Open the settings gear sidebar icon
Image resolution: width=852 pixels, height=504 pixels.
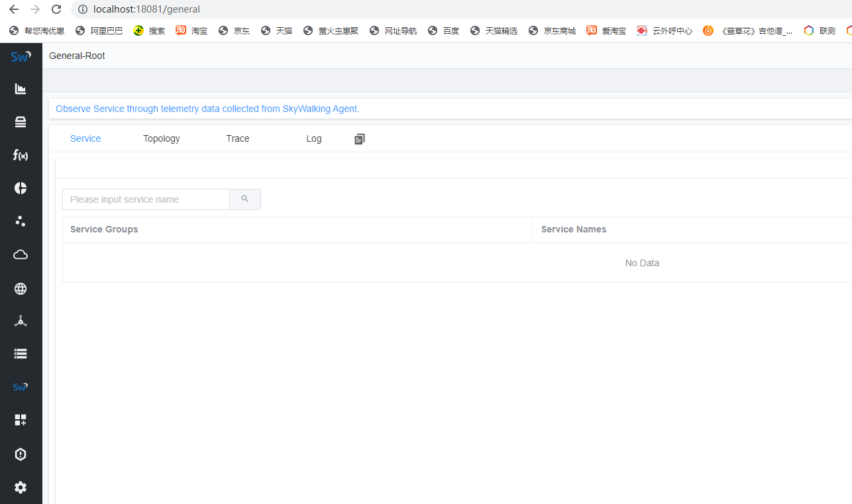tap(21, 487)
